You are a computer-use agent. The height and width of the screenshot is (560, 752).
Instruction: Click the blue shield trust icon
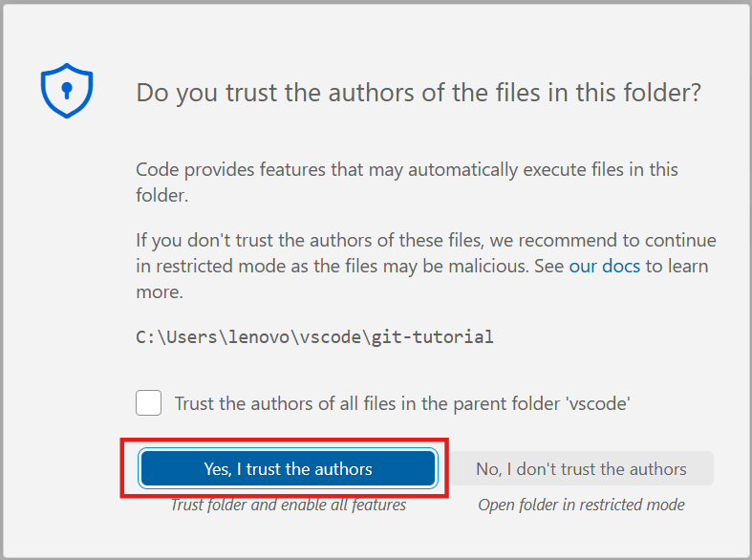pyautogui.click(x=66, y=92)
